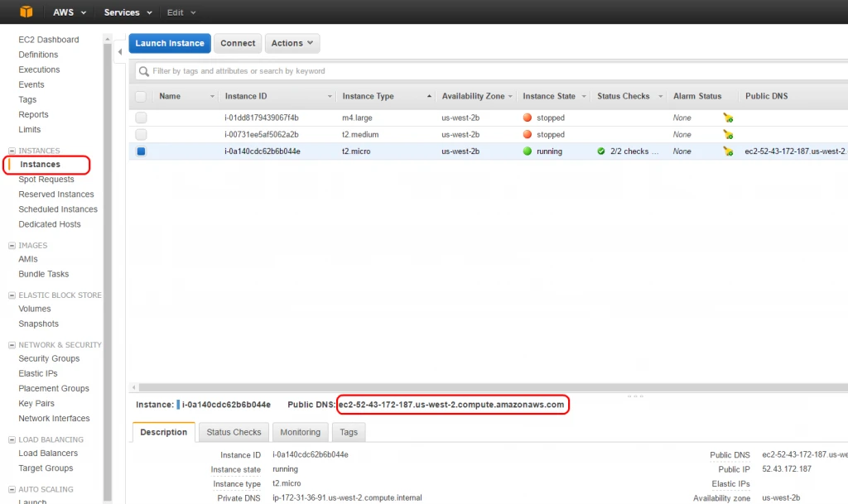
Task: Switch to the Monitoring tab
Action: [x=300, y=431]
